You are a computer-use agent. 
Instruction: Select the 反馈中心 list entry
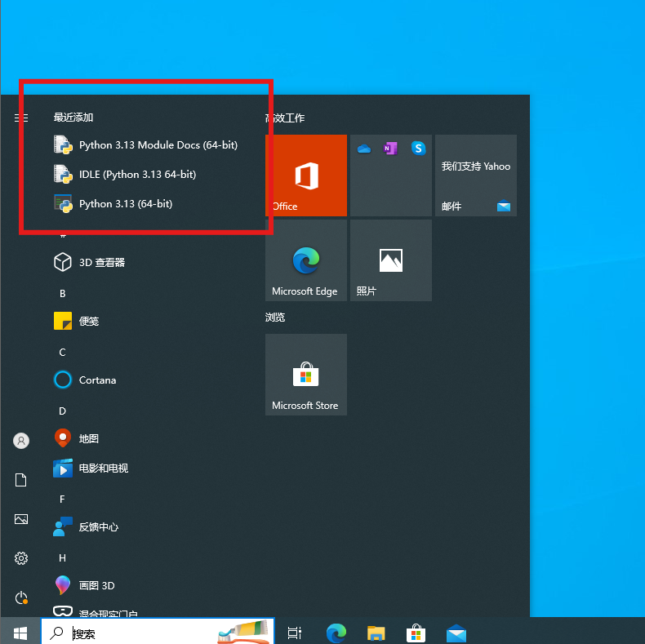pos(98,527)
